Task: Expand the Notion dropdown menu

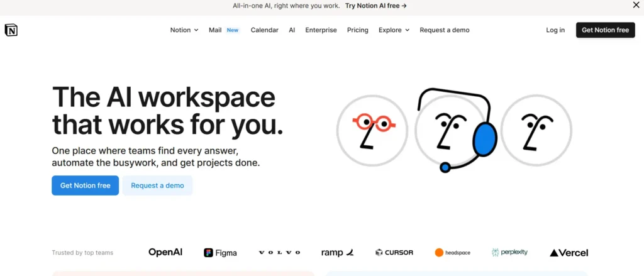Action: click(x=184, y=30)
